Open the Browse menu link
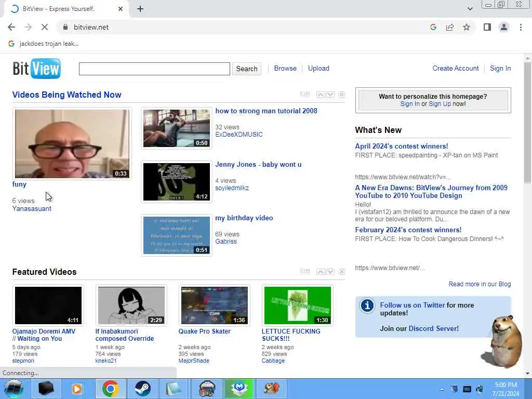 click(285, 68)
